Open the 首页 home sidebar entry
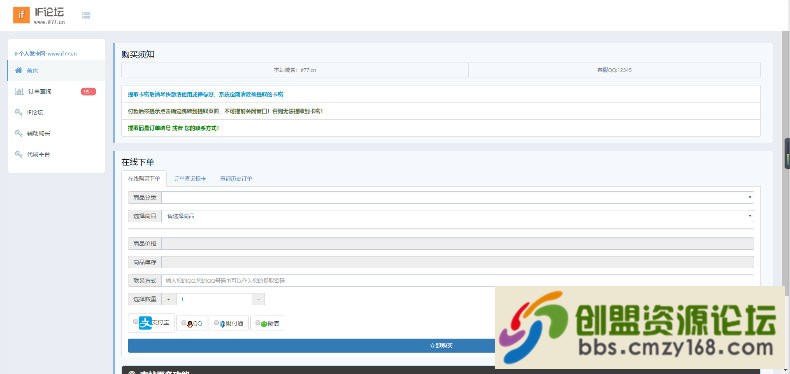 tap(56, 70)
